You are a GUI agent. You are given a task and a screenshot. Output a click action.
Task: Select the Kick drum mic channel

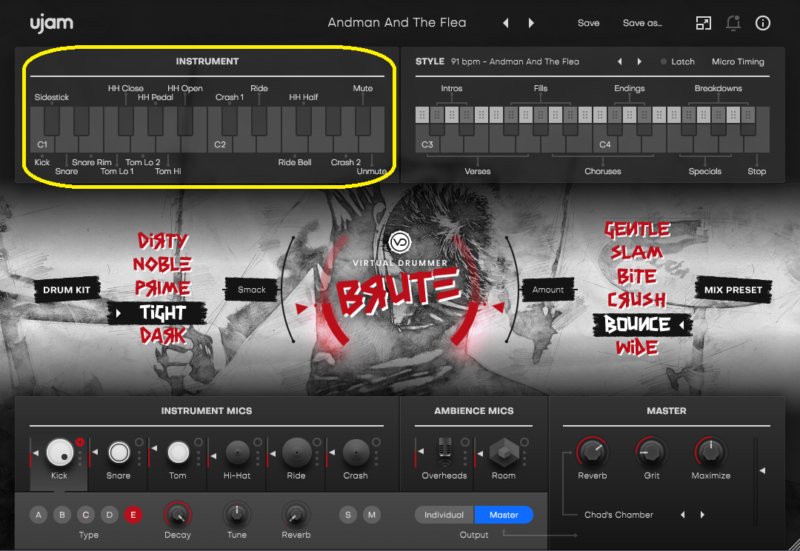[x=60, y=453]
